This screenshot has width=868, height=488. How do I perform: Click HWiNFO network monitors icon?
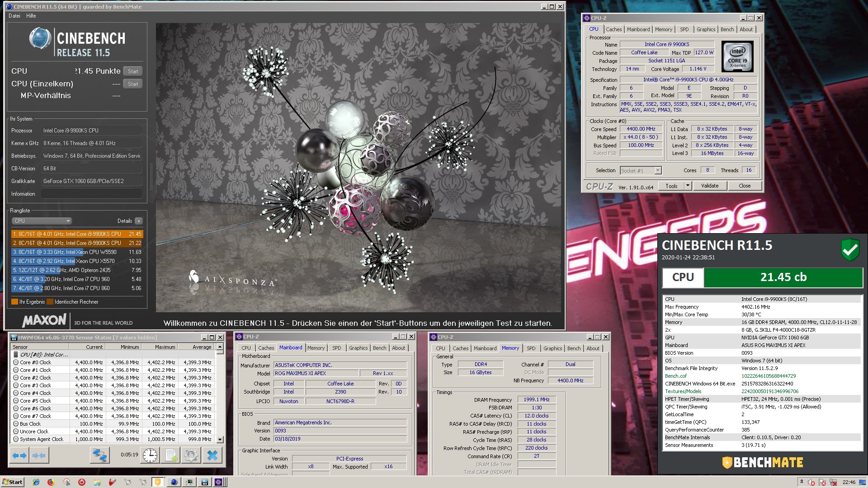(99, 455)
